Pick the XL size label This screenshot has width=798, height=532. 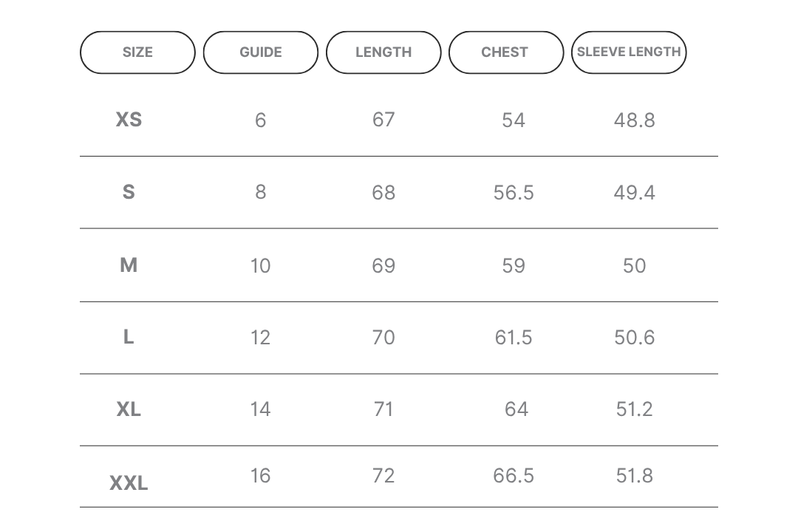click(x=129, y=409)
